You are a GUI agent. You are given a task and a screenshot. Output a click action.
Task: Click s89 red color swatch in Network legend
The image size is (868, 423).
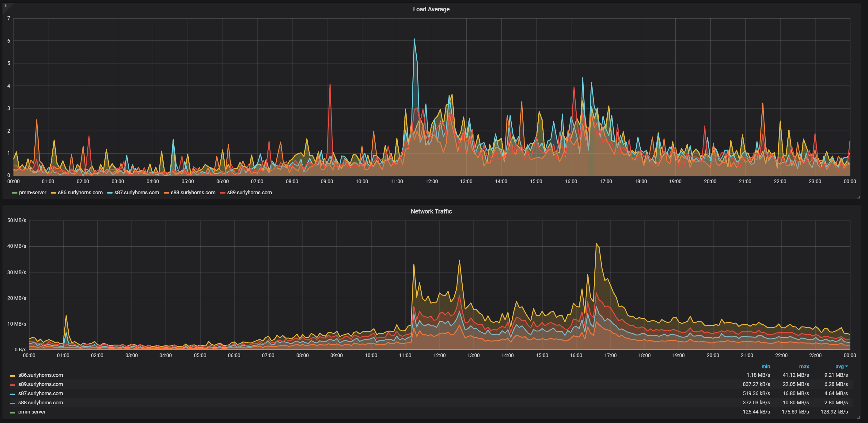[x=13, y=385]
